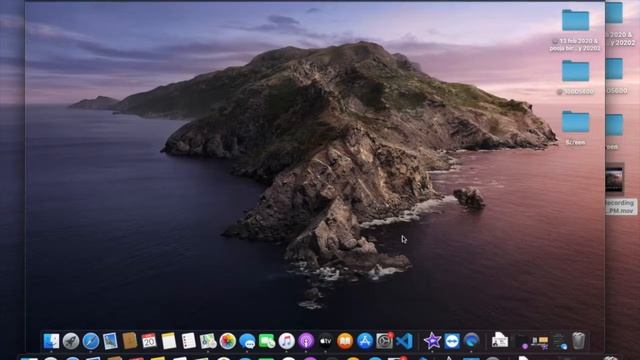Screen dimensions: 640x360
Task: Open the document file in Dock
Action: [x=500, y=340]
